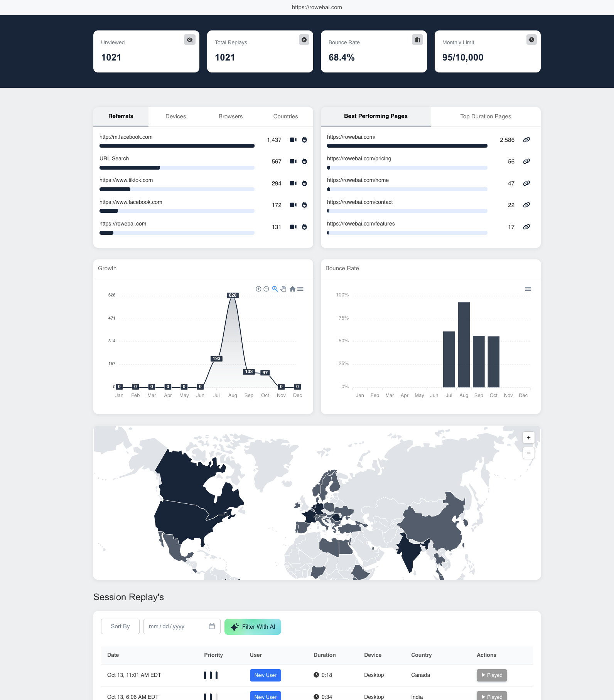
Task: Open heatmap flame icon for URL Search
Action: [x=304, y=162]
